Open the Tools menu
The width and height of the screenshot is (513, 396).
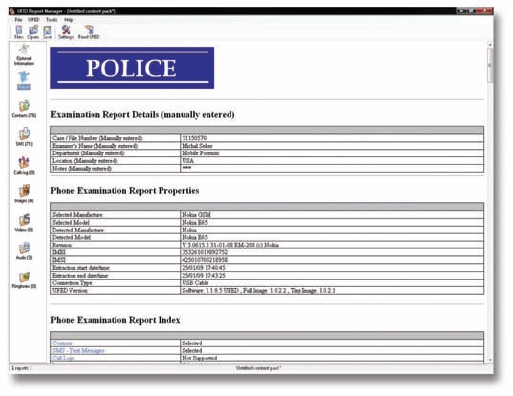pos(51,20)
